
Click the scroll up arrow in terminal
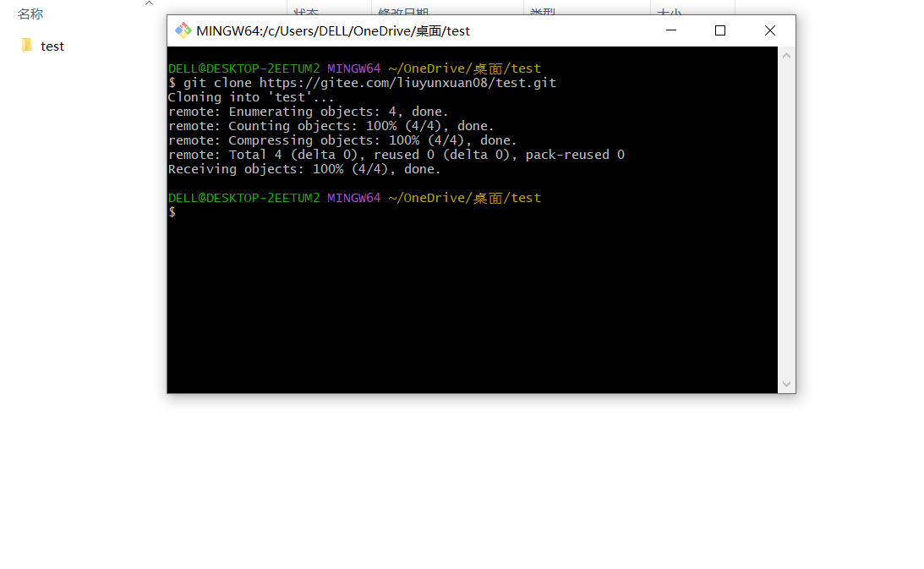787,56
